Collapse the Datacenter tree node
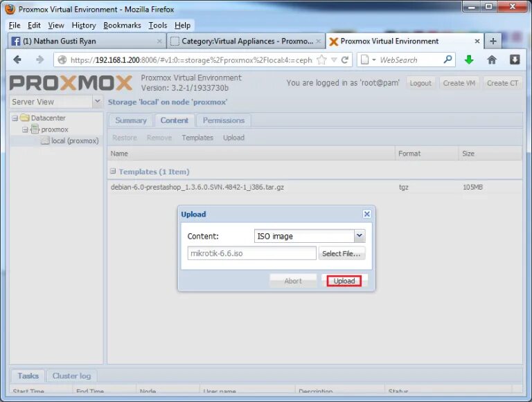The width and height of the screenshot is (532, 402). (x=15, y=118)
